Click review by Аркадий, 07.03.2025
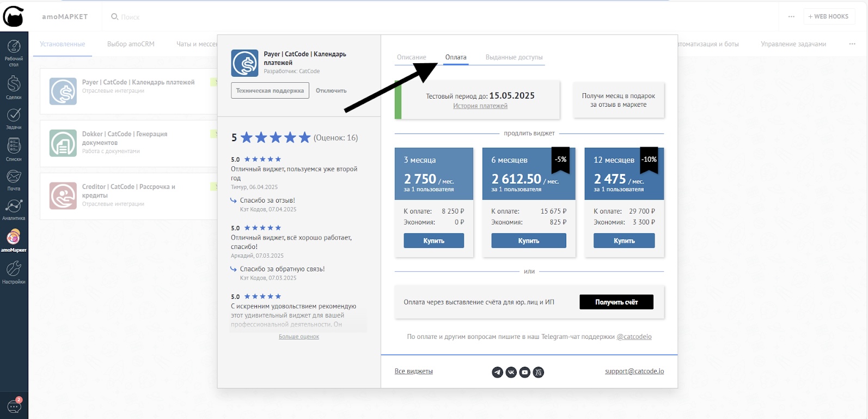 [291, 242]
